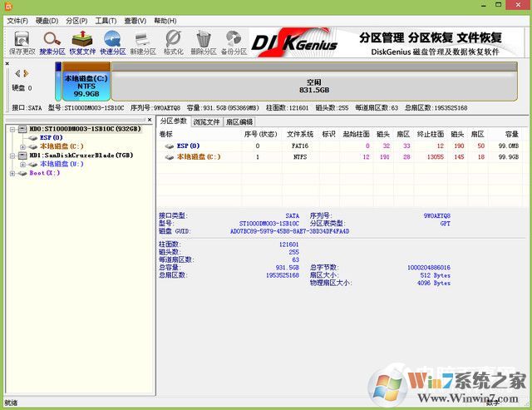Go to next disk with right arrow
Image resolution: width=532 pixels, height=410 pixels.
pos(26,73)
